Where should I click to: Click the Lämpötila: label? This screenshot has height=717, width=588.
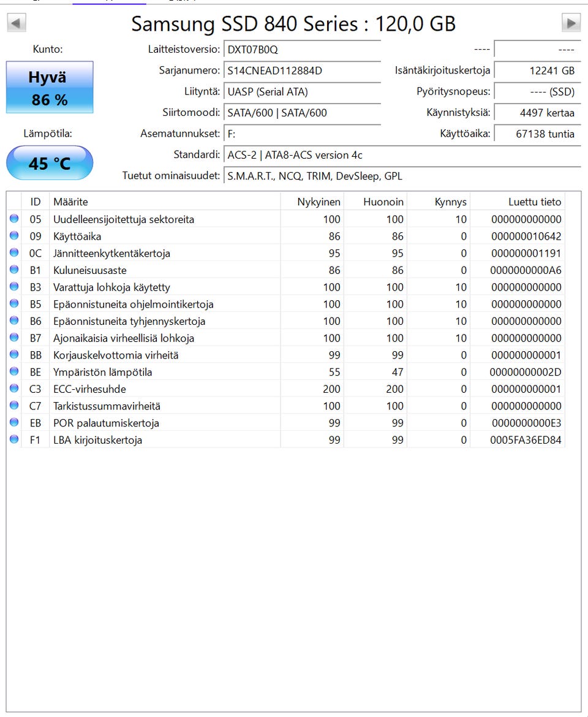tap(48, 134)
